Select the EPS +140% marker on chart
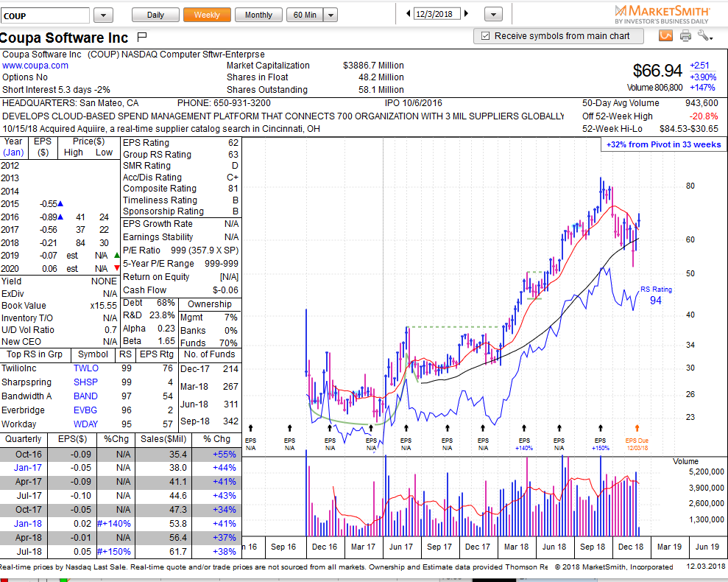Screen dimensions: 728x582 coord(524,444)
